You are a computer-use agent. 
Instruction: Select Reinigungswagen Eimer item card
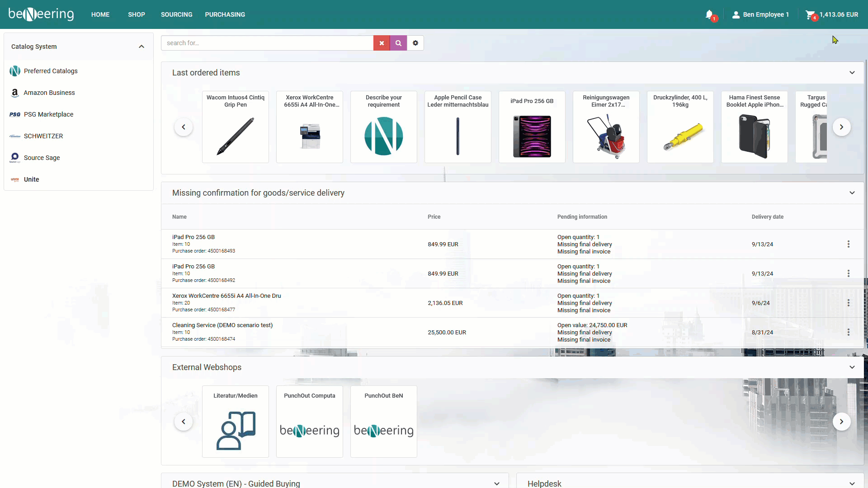[606, 127]
